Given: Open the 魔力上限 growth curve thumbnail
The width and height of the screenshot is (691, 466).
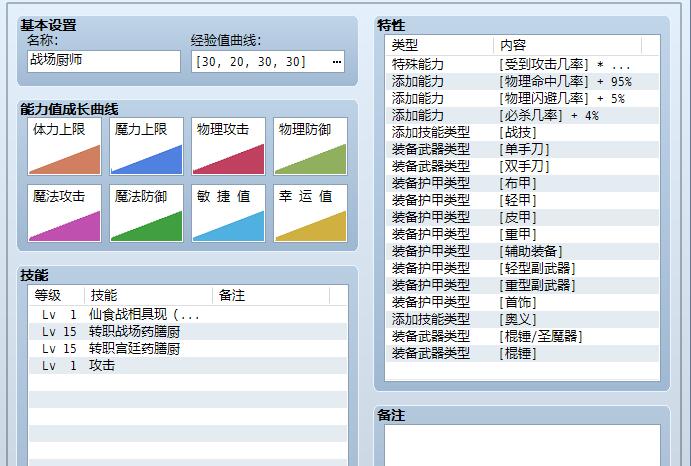Looking at the screenshot, I should [146, 146].
